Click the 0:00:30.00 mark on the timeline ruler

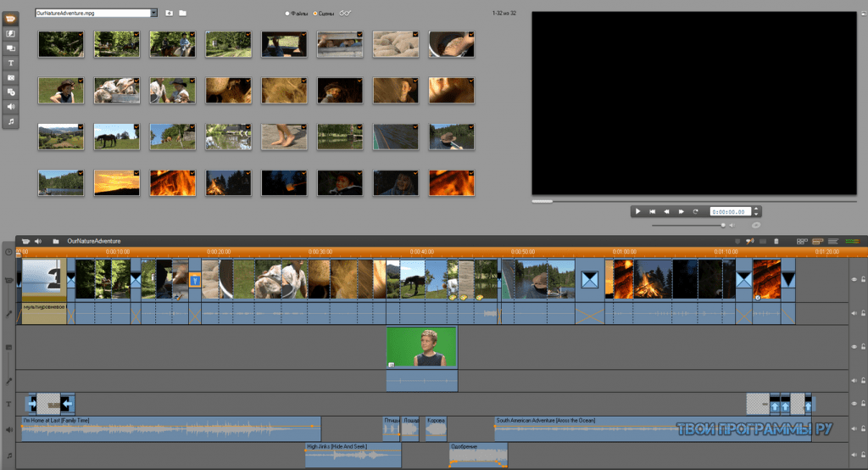(320, 252)
